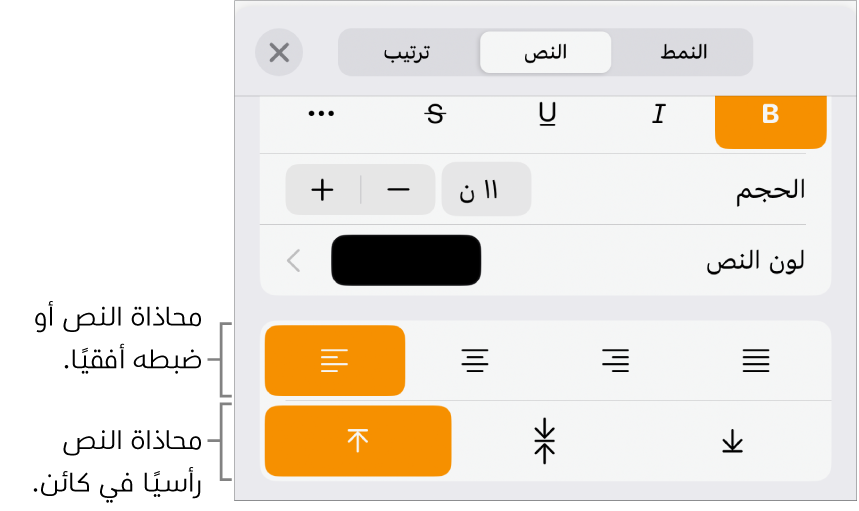859x511 pixels.
Task: Align text to the left
Action: click(334, 361)
